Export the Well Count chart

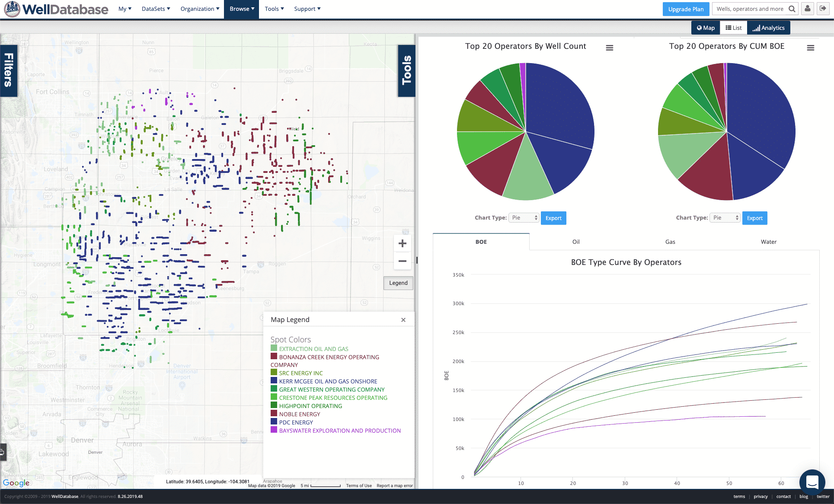pyautogui.click(x=553, y=218)
